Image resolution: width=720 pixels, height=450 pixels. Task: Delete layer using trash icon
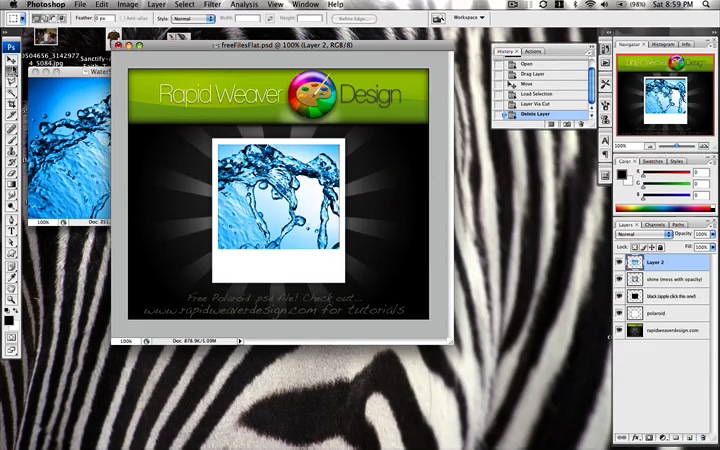coord(703,438)
